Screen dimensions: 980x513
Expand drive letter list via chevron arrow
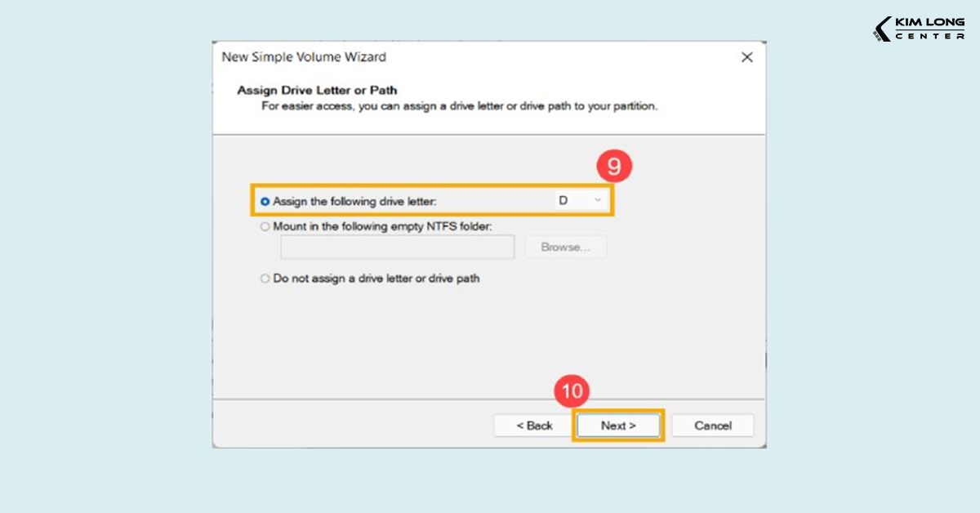[x=598, y=201]
